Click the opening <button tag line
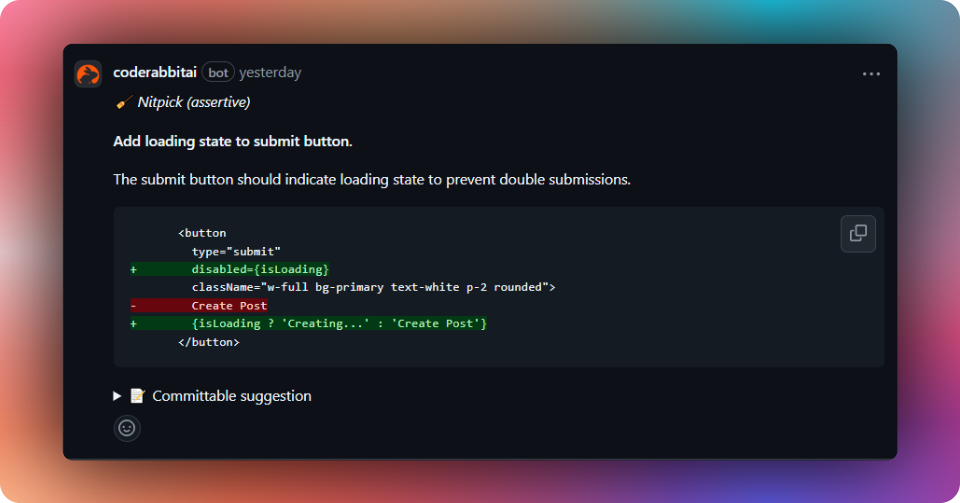The height and width of the screenshot is (503, 960). [202, 233]
